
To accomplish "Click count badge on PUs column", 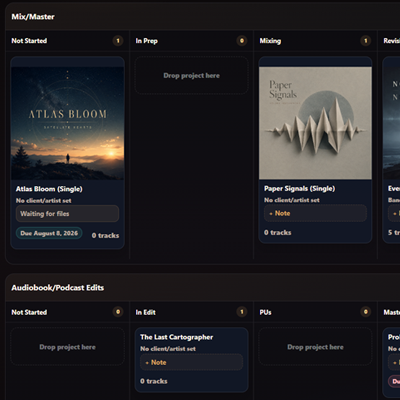I will (x=366, y=312).
